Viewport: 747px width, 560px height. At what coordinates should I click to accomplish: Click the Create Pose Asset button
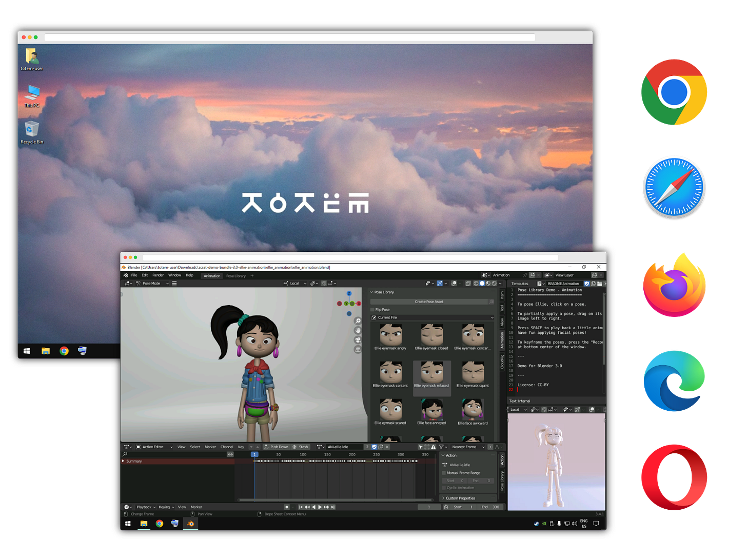(429, 302)
